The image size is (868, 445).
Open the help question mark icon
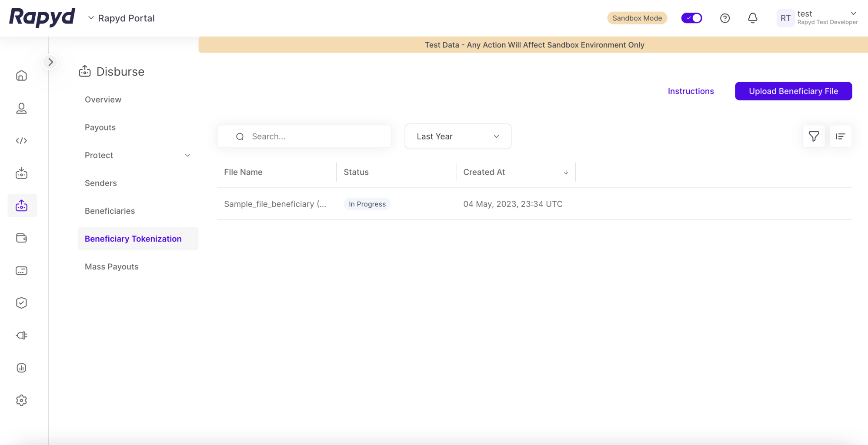tap(724, 18)
